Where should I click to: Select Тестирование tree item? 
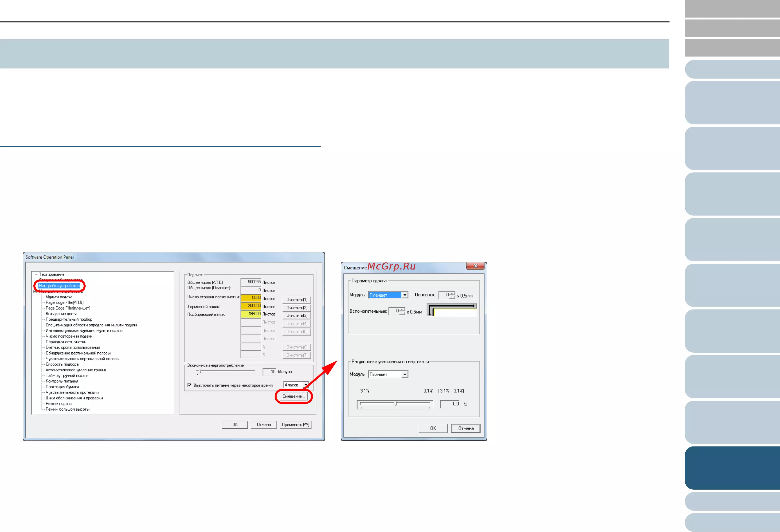click(x=52, y=274)
